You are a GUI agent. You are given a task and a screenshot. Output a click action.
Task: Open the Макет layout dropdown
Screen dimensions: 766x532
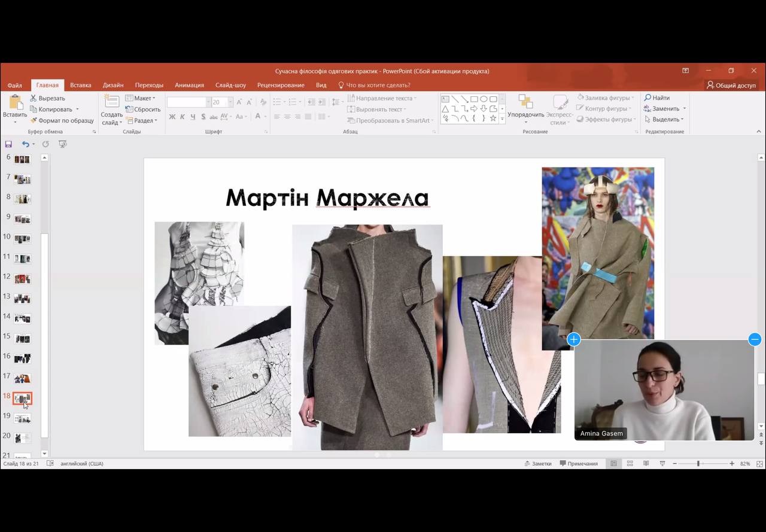tap(141, 98)
